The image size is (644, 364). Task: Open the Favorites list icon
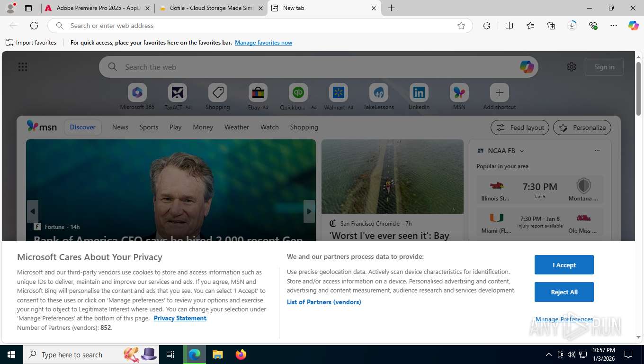530,26
